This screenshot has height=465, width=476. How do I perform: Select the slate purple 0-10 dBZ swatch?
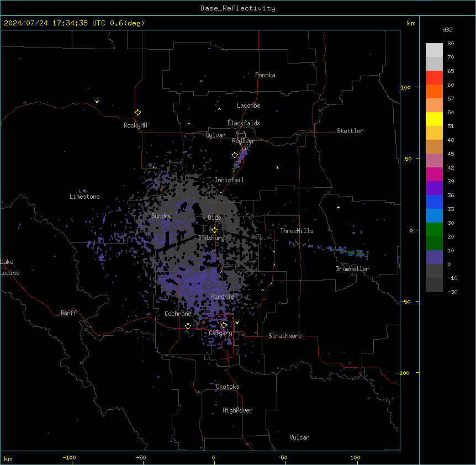[434, 257]
